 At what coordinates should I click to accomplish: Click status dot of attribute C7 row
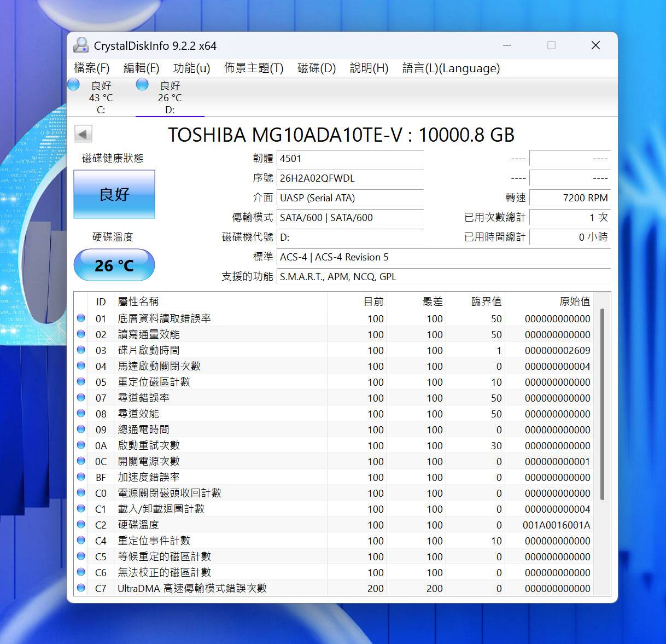(81, 588)
